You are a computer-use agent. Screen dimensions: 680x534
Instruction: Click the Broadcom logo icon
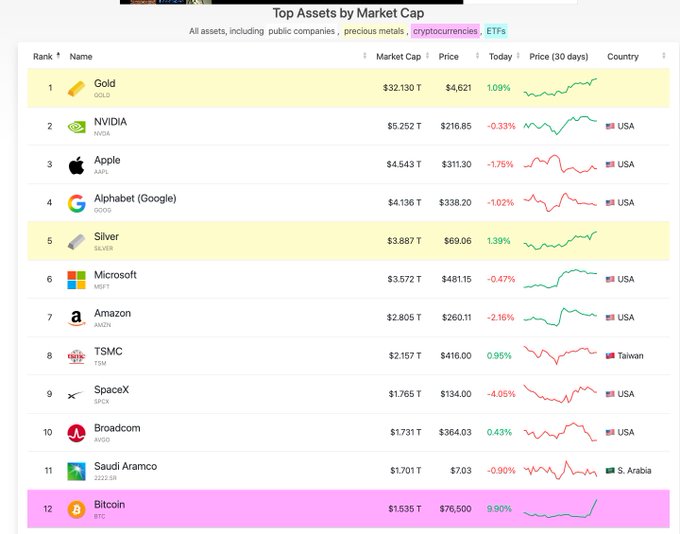pos(76,433)
